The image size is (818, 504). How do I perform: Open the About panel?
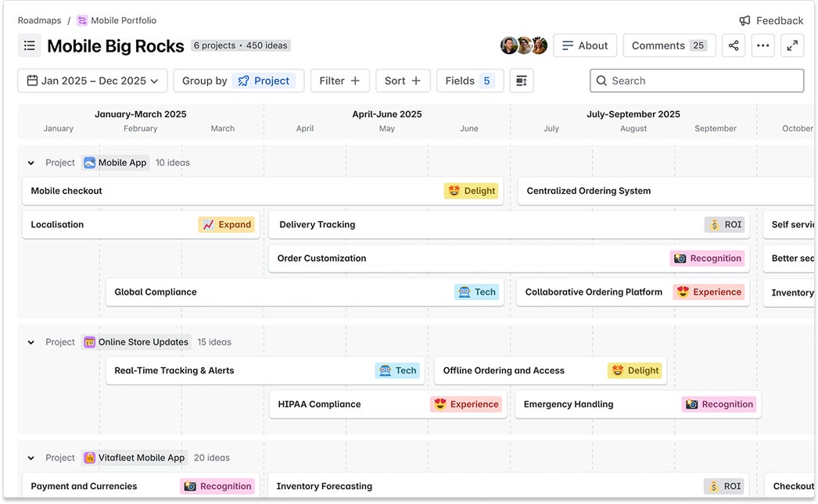585,45
